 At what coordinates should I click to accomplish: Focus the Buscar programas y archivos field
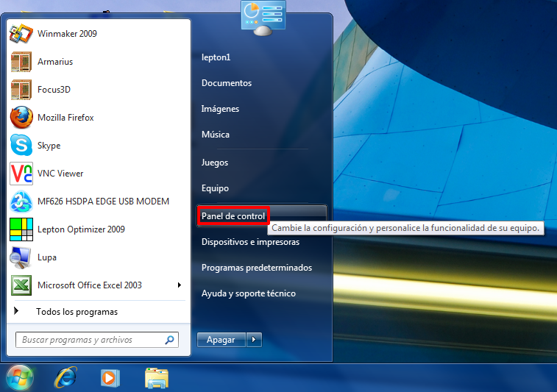[97, 340]
